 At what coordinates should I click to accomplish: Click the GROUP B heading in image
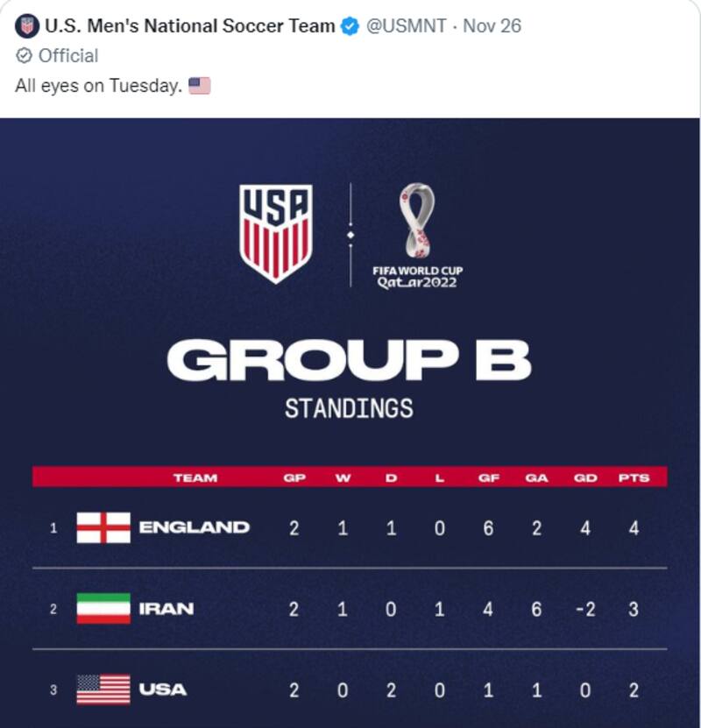[349, 359]
